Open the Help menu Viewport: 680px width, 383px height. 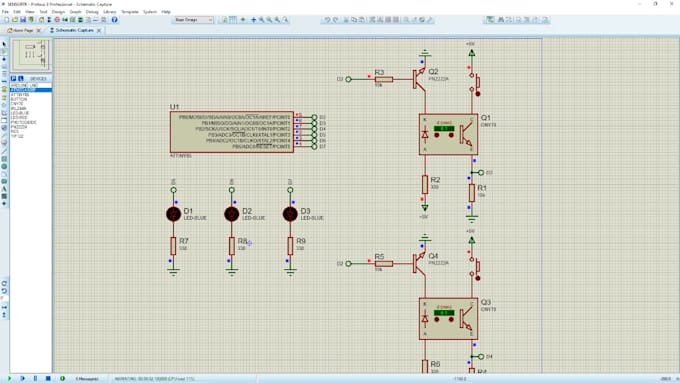click(x=166, y=12)
